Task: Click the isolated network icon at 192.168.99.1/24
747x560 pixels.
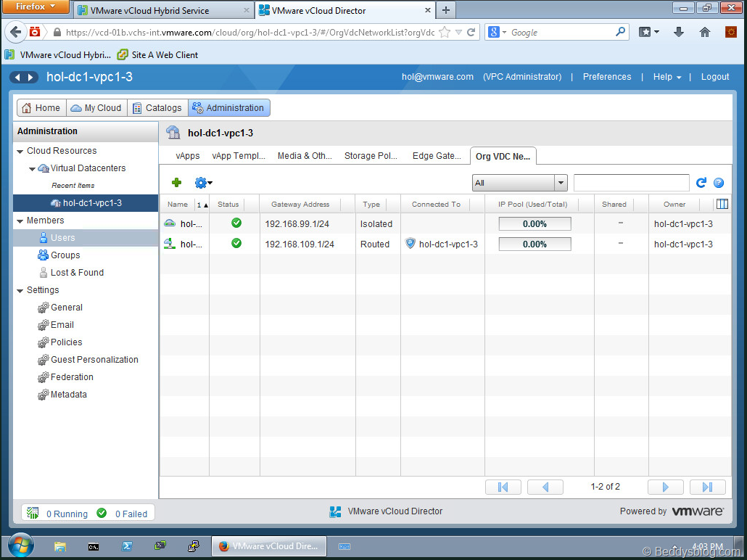Action: (170, 223)
